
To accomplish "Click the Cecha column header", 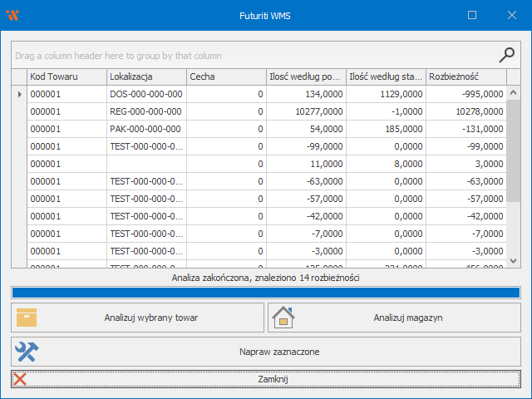I will click(226, 76).
